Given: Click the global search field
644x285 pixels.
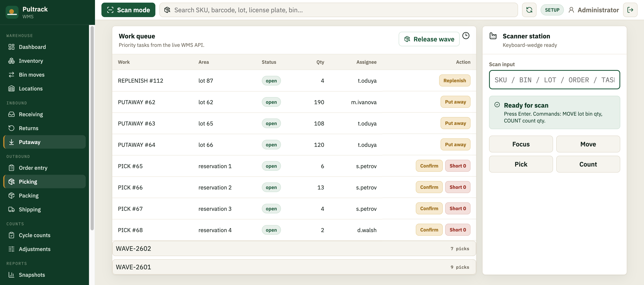Looking at the screenshot, I should pyautogui.click(x=339, y=10).
